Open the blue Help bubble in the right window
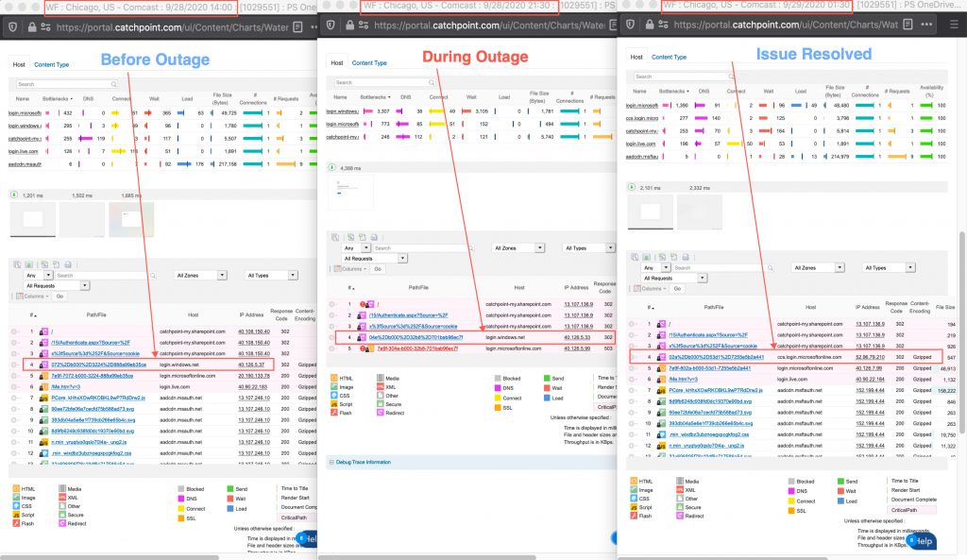The image size is (967, 560). (922, 541)
